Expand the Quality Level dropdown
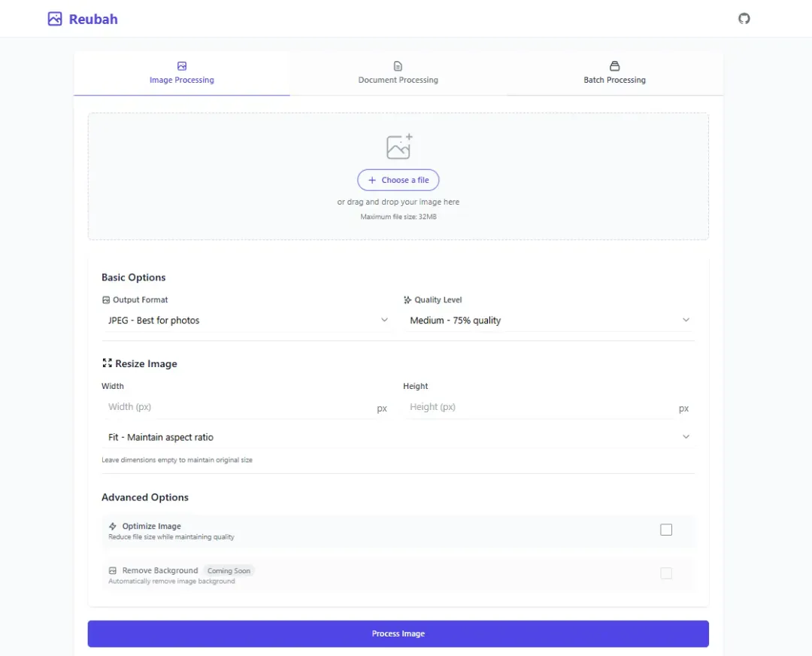 click(549, 320)
